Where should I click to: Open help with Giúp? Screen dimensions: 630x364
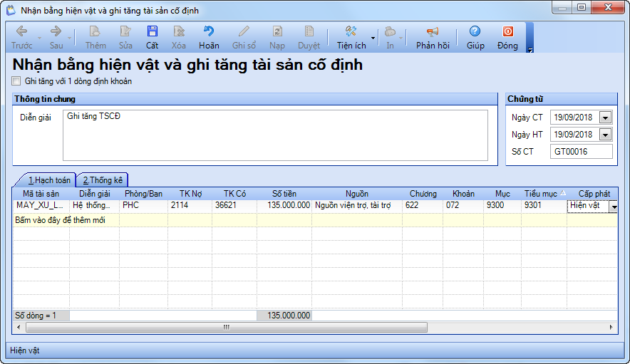click(x=475, y=37)
